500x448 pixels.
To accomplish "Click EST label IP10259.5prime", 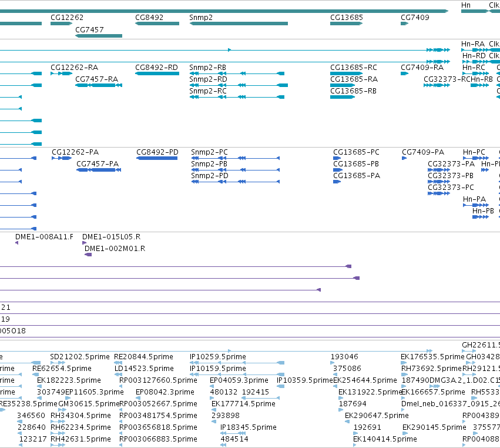I will tap(218, 357).
